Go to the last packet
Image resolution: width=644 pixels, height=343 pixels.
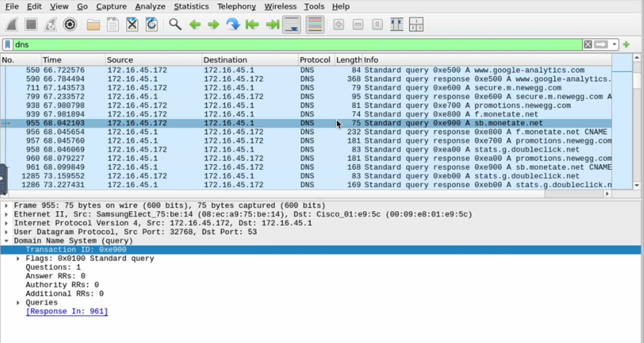point(272,25)
